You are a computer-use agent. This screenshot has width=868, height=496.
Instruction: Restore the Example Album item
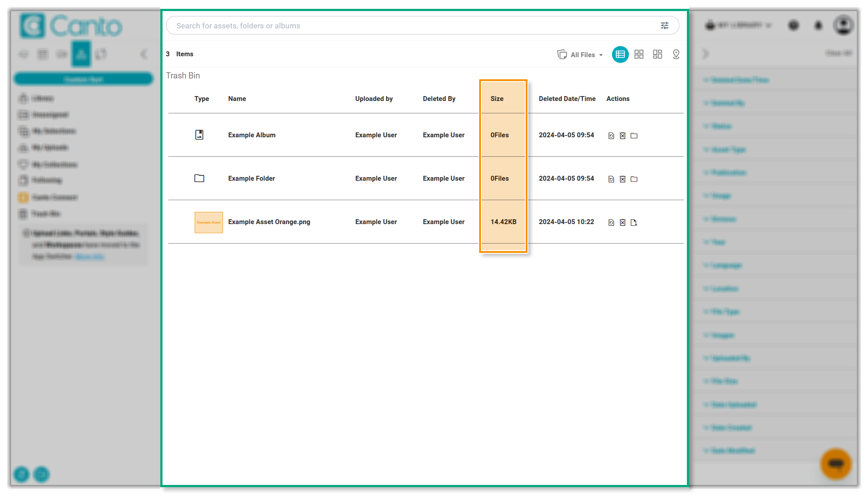[611, 136]
